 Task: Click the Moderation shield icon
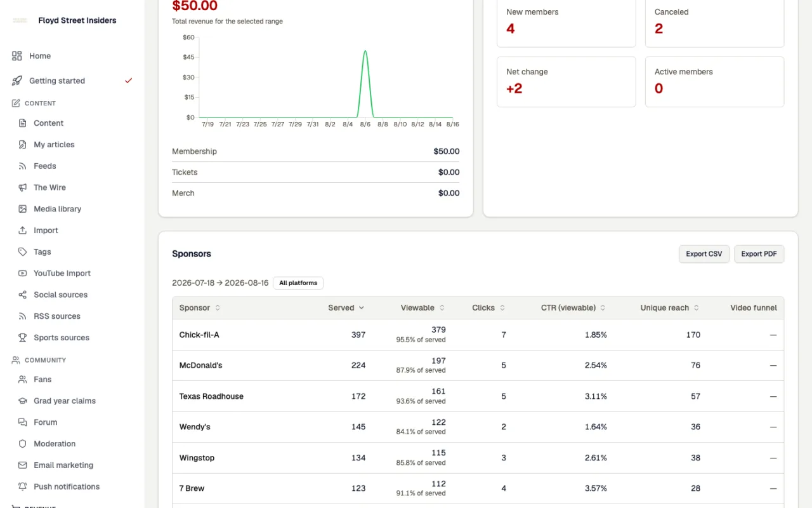pos(23,444)
